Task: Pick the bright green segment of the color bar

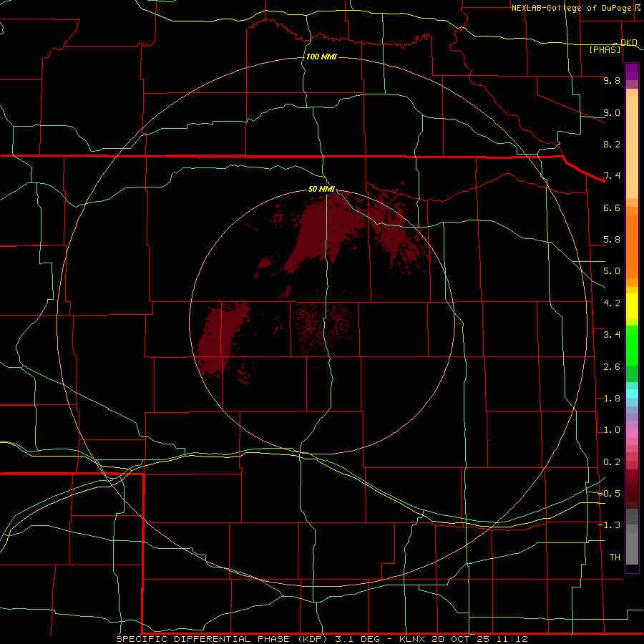Action: [632, 345]
